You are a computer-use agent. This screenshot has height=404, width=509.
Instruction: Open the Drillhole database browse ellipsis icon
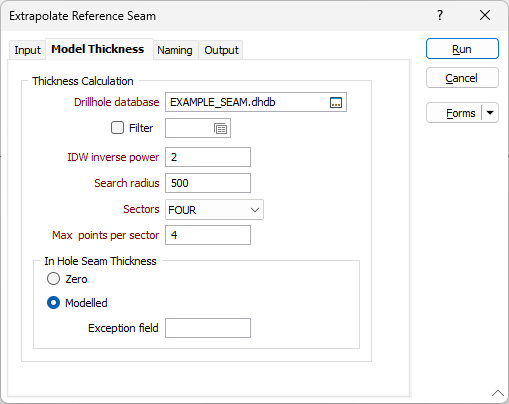point(336,102)
